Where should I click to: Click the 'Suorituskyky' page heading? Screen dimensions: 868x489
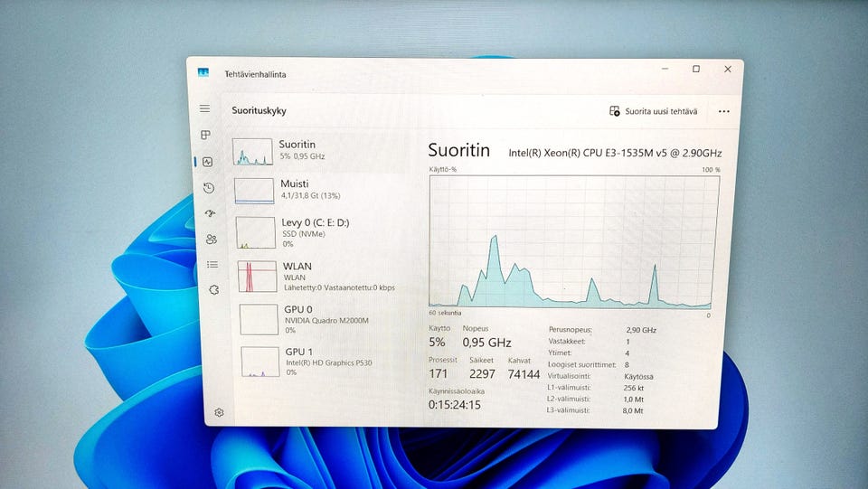[259, 110]
